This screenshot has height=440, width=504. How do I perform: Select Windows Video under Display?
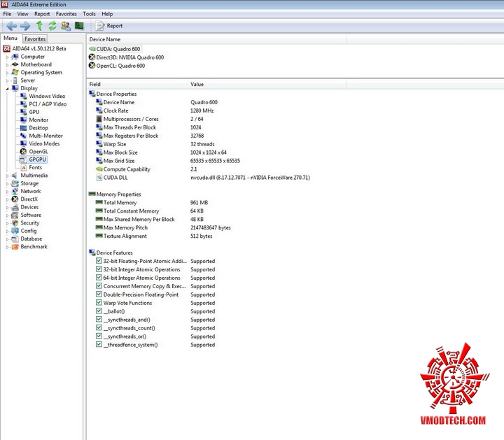(43, 96)
